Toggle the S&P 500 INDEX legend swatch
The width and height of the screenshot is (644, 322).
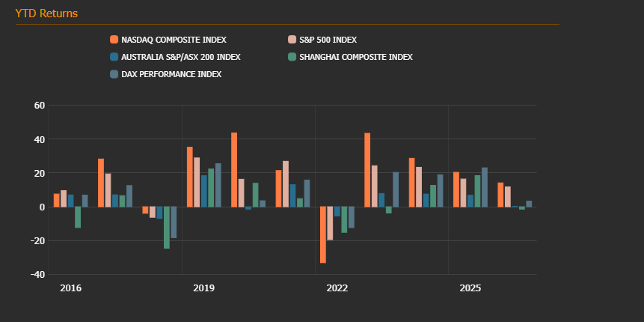pyautogui.click(x=292, y=40)
